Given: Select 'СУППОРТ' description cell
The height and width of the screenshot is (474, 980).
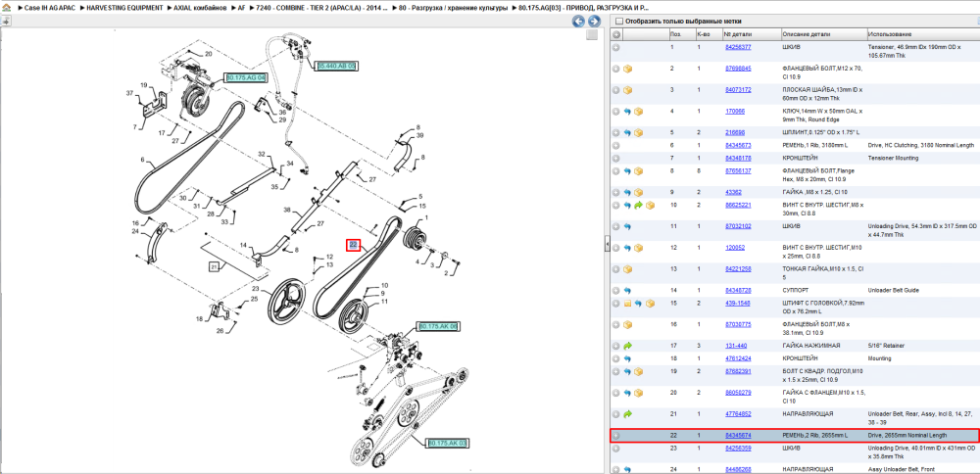Looking at the screenshot, I should [x=795, y=291].
